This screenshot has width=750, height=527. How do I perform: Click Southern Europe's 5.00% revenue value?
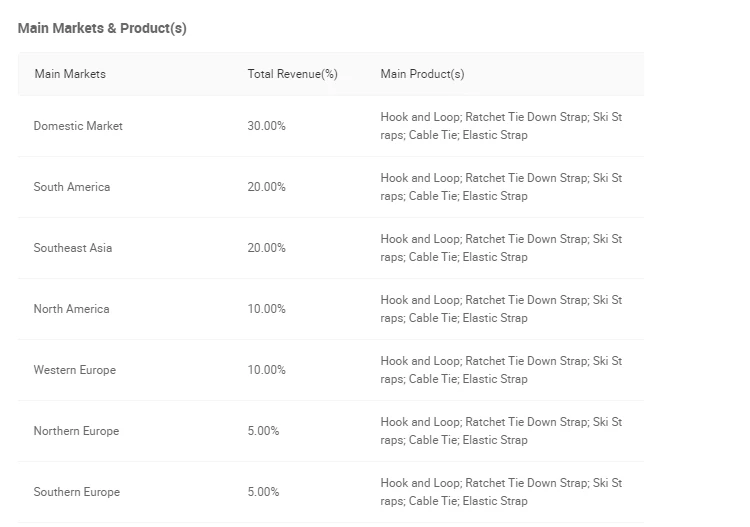pos(263,492)
